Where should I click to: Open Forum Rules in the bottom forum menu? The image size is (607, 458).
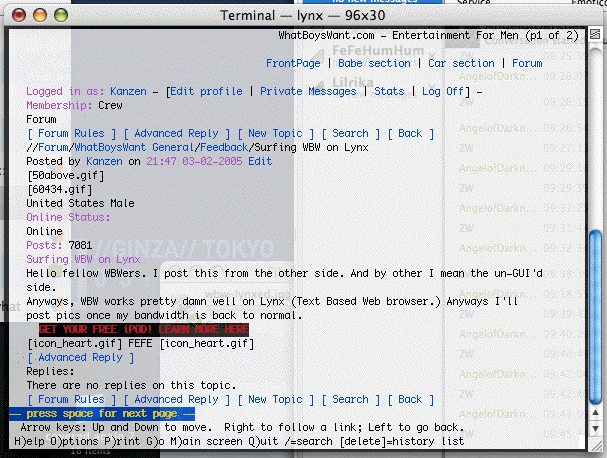(70, 399)
